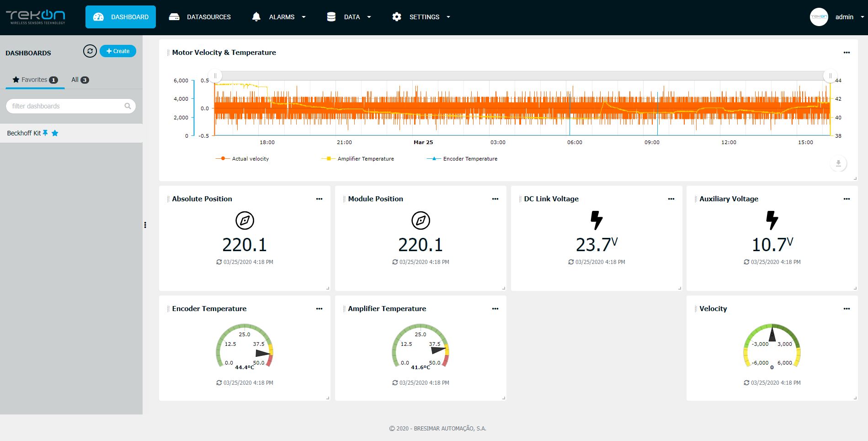Click the Motor Velocity & Temperature drag handle
The height and width of the screenshot is (441, 868).
click(168, 53)
